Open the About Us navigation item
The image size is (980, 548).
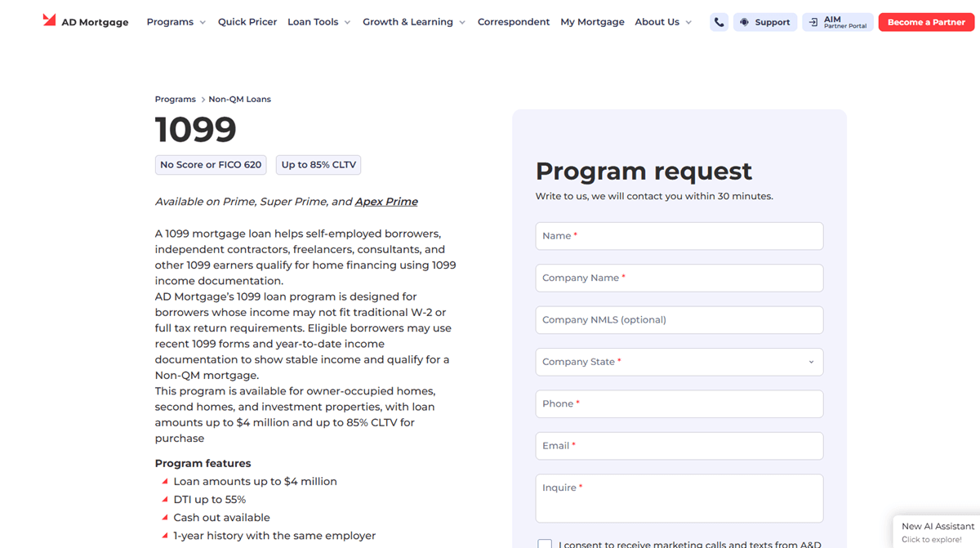(657, 22)
